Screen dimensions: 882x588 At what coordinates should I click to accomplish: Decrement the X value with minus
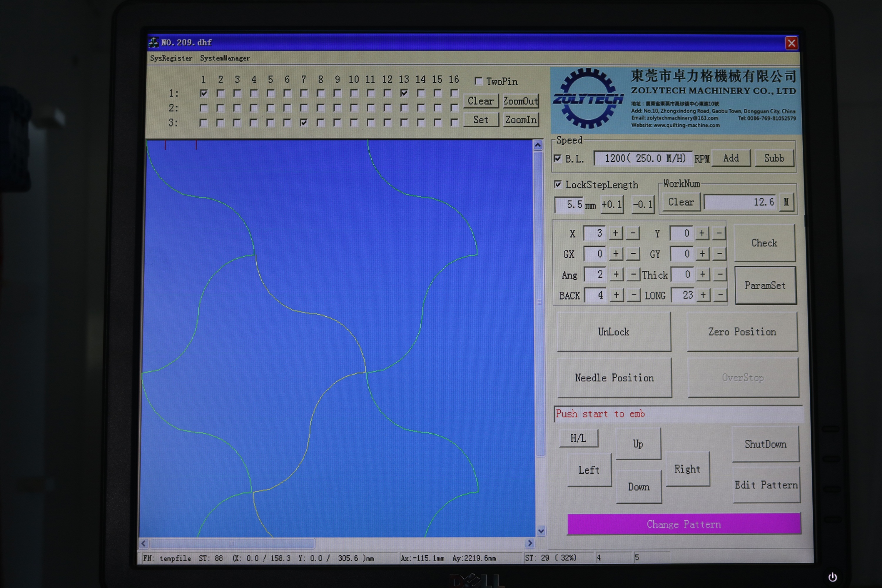tap(633, 233)
